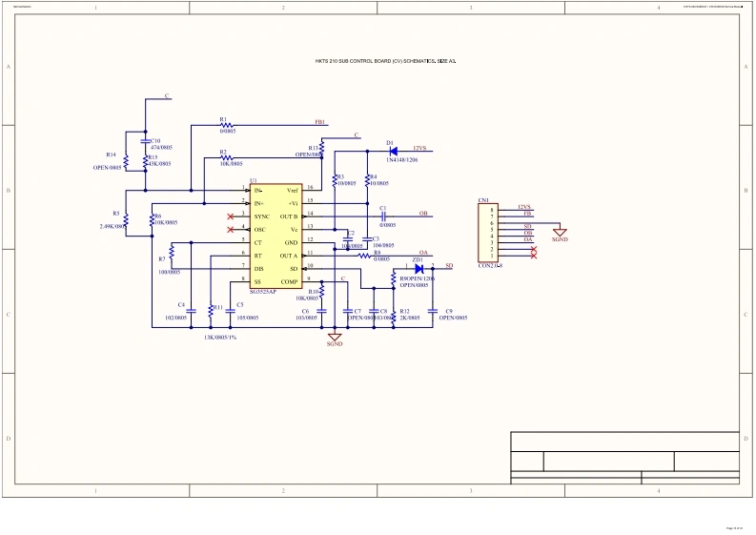The image size is (756, 535).
Task: Select resistor R5 symbol
Action: pos(127,220)
